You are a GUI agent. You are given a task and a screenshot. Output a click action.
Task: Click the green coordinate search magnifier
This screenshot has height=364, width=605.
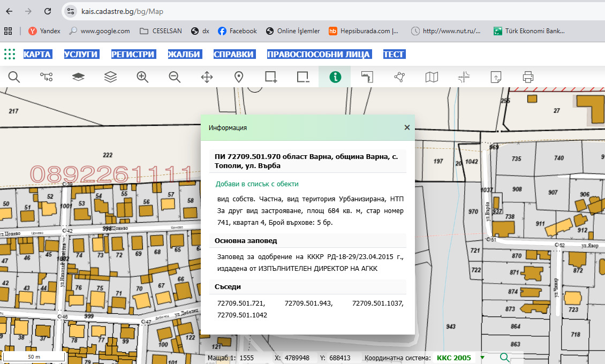[x=504, y=358]
